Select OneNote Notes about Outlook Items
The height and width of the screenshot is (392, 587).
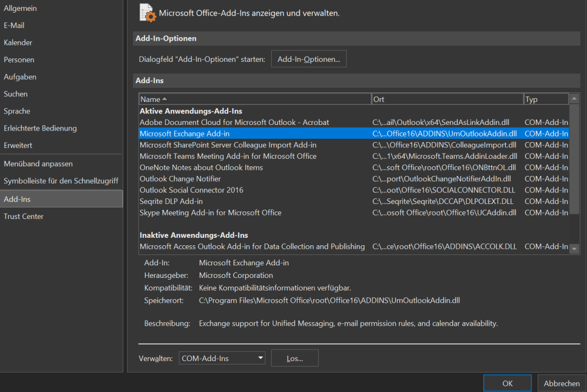coord(353,167)
